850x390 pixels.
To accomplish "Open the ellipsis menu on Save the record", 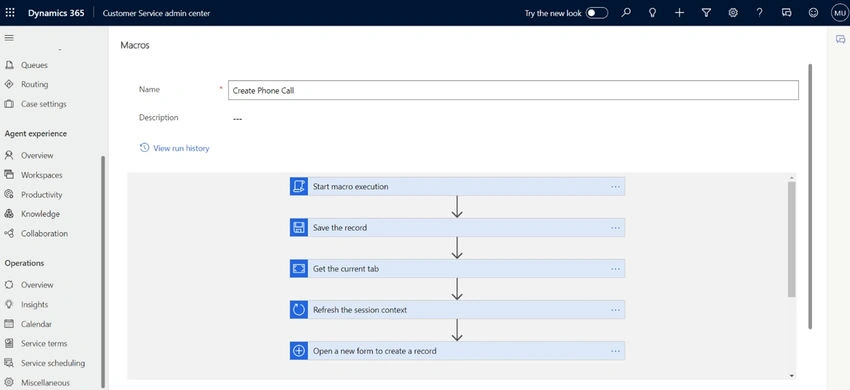I will (x=615, y=227).
